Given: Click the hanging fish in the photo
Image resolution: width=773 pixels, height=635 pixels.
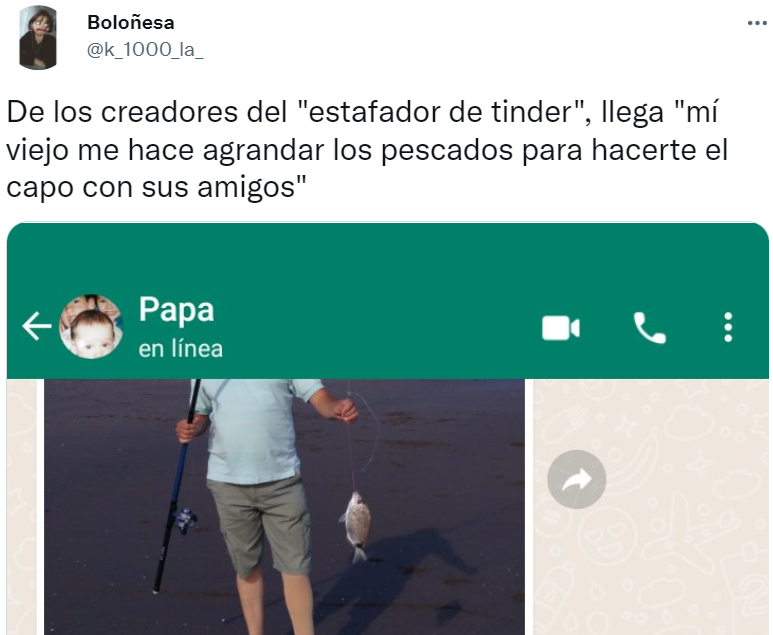Looking at the screenshot, I should point(357,526).
